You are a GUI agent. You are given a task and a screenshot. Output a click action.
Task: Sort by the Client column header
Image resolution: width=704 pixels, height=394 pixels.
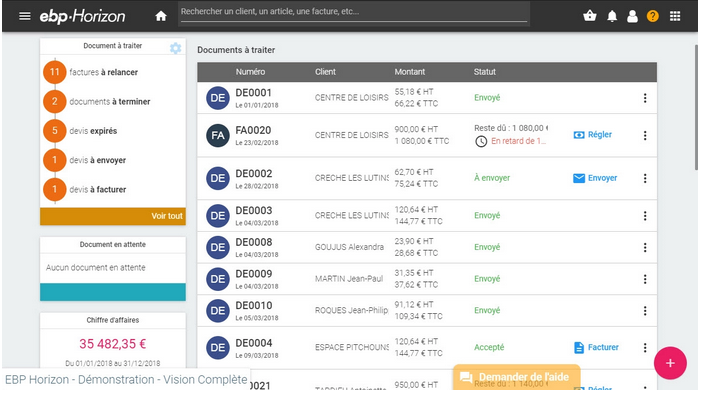click(x=325, y=72)
